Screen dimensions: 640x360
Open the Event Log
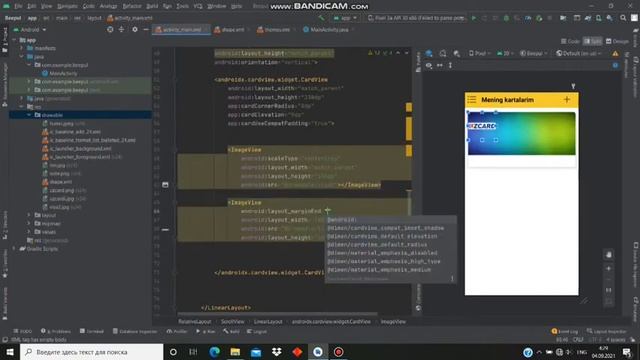(x=565, y=331)
